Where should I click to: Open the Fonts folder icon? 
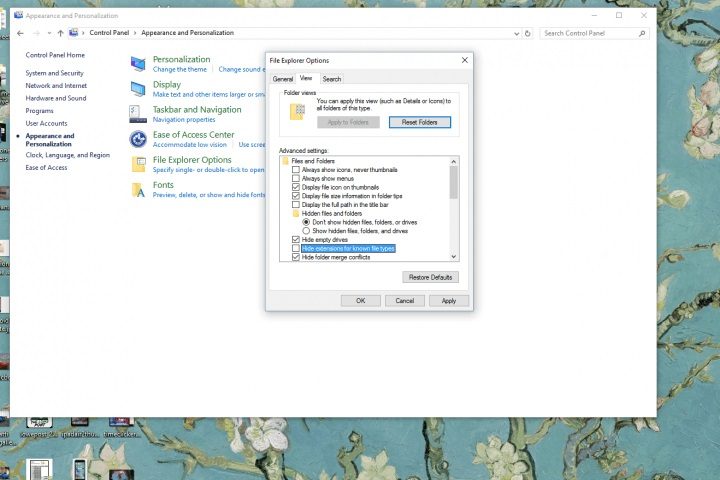138,189
